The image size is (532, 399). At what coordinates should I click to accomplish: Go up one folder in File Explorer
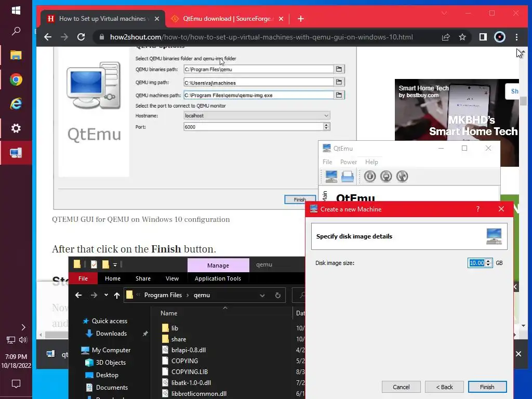[117, 295]
